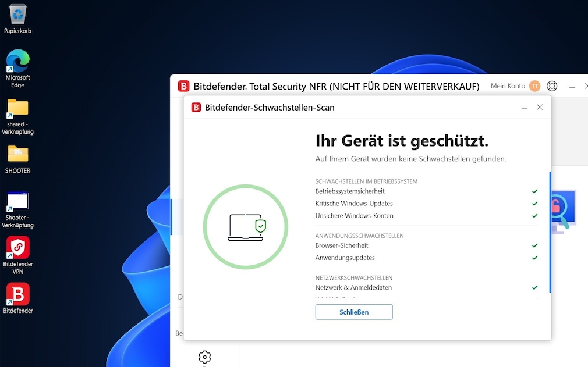Launch Microsoft Edge from the desktop
588x367 pixels.
(17, 61)
